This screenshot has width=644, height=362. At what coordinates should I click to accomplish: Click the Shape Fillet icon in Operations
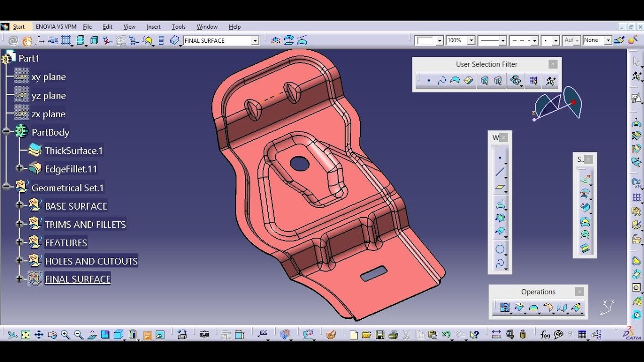tap(548, 307)
